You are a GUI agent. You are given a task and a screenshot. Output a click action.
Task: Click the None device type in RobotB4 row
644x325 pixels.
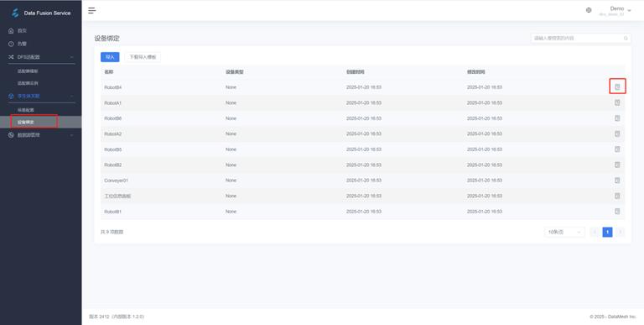pyautogui.click(x=231, y=87)
